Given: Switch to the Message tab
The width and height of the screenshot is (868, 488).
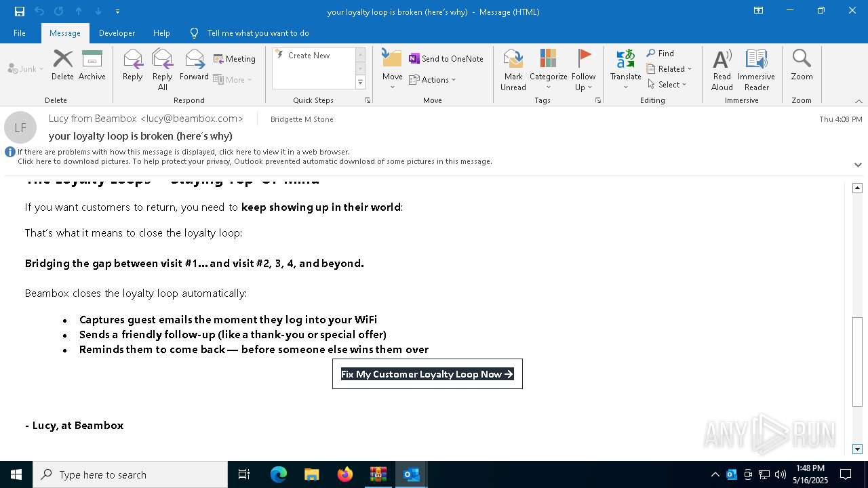Looking at the screenshot, I should (x=65, y=33).
